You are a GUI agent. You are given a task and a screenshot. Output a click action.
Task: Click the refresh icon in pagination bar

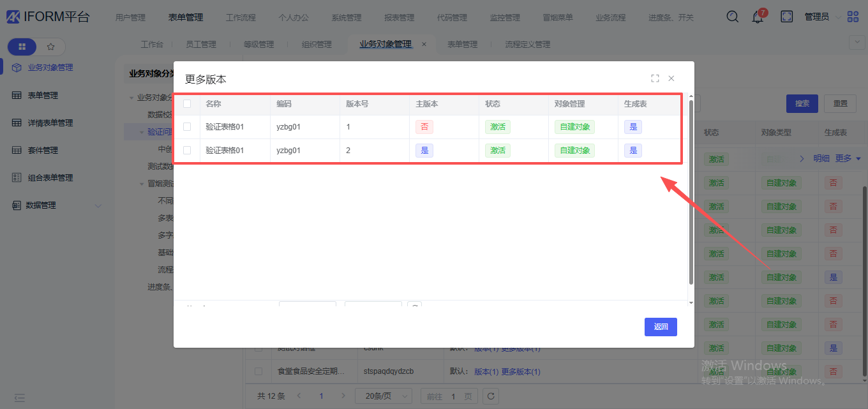click(x=490, y=396)
